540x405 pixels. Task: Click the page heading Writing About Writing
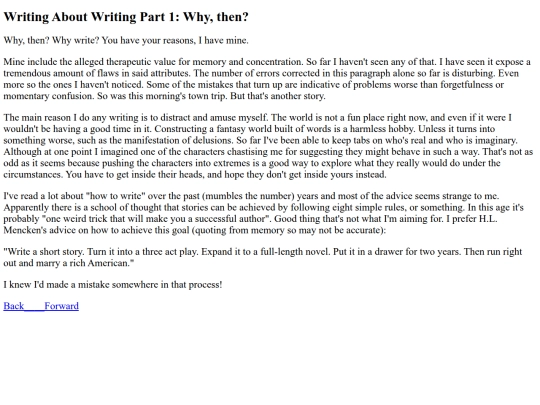(x=126, y=17)
